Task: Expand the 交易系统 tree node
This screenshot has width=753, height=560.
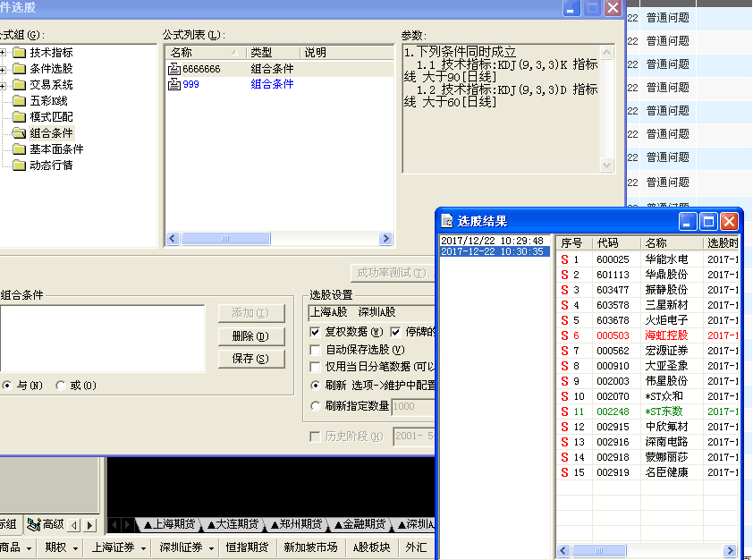Action: 4,85
